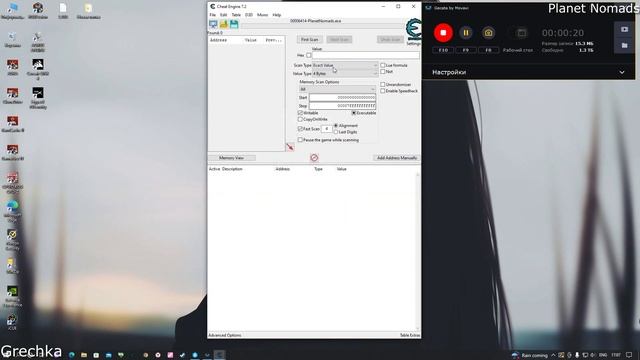Click the Undo Scan button
This screenshot has width=640, height=360.
tap(390, 40)
